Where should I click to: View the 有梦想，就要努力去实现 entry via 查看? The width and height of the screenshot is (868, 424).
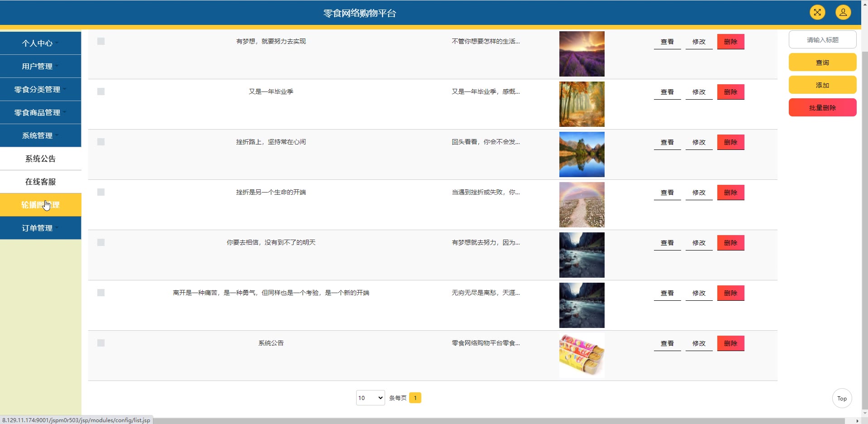pos(667,42)
